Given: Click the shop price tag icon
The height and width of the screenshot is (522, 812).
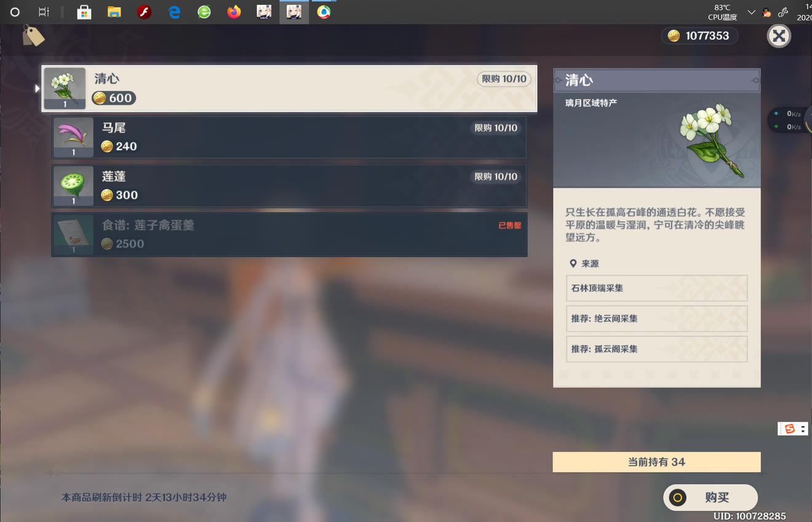Looking at the screenshot, I should tap(33, 36).
